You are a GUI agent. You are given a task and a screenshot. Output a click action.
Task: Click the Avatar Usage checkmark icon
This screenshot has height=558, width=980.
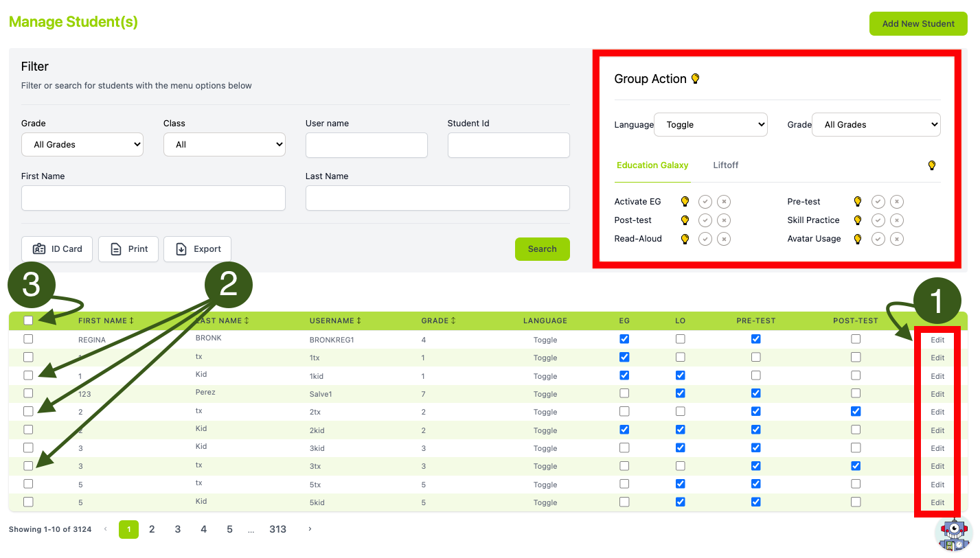[878, 239]
